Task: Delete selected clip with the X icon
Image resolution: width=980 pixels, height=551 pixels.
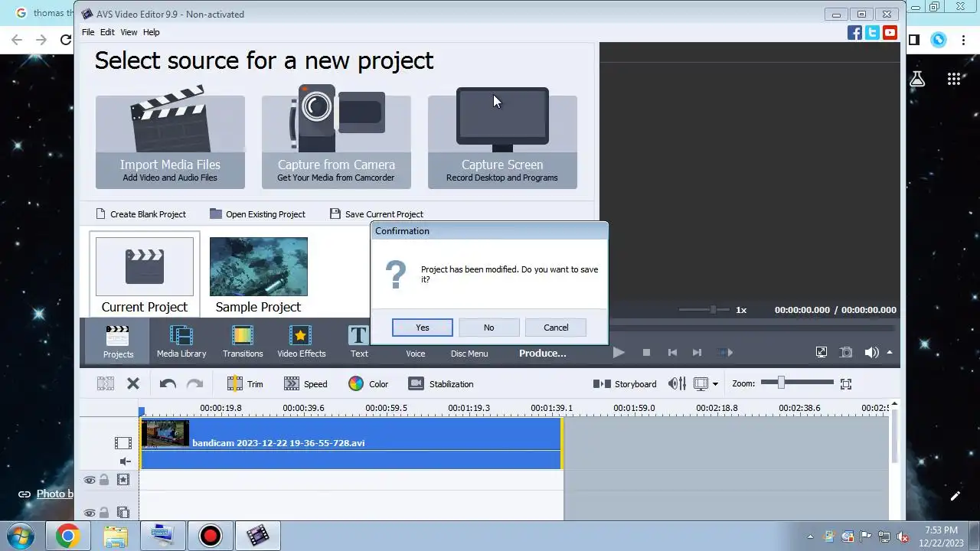Action: click(133, 383)
